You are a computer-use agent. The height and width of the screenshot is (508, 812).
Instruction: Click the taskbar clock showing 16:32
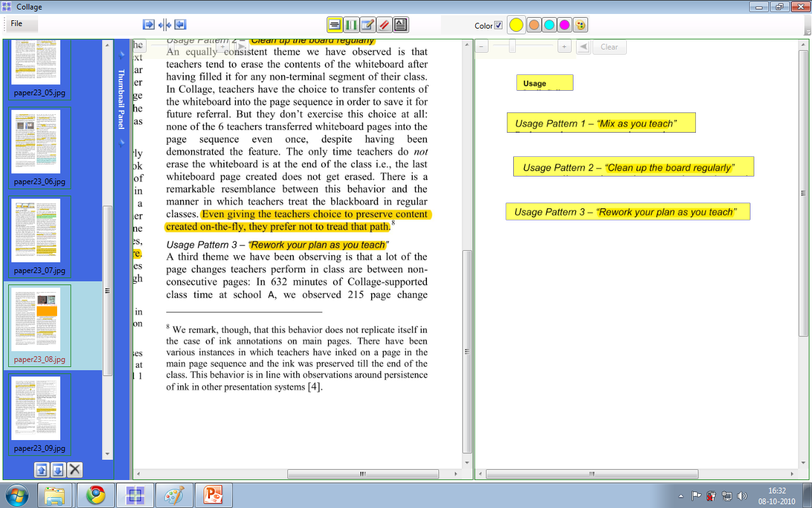(x=777, y=496)
